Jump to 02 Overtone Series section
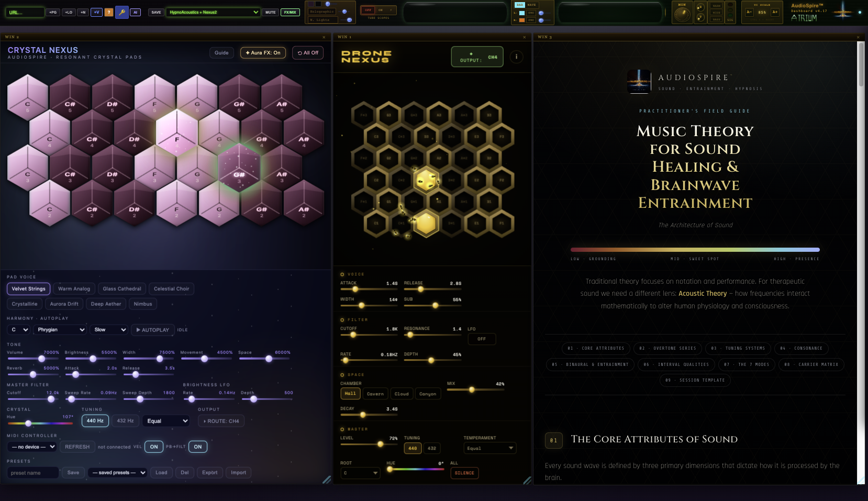The height and width of the screenshot is (501, 868). pyautogui.click(x=668, y=348)
